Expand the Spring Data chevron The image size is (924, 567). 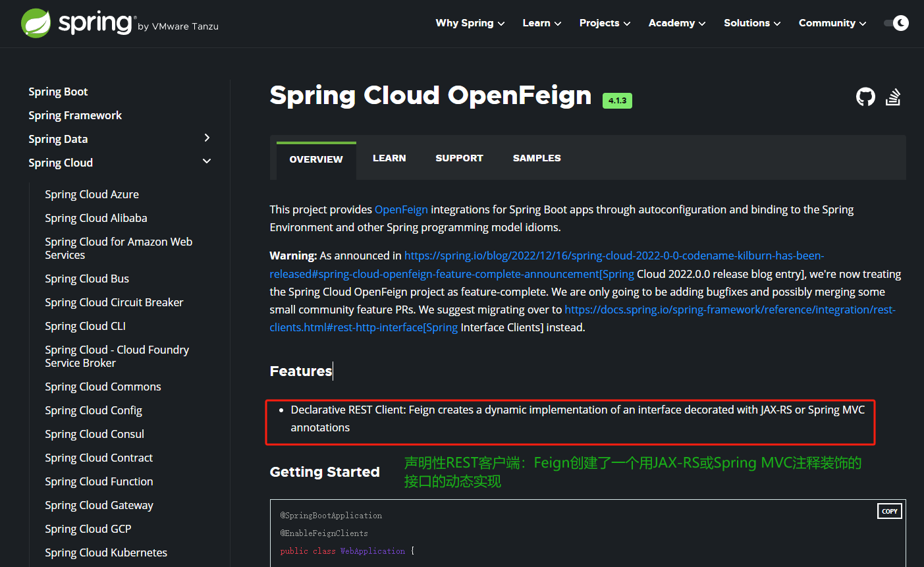coord(207,138)
